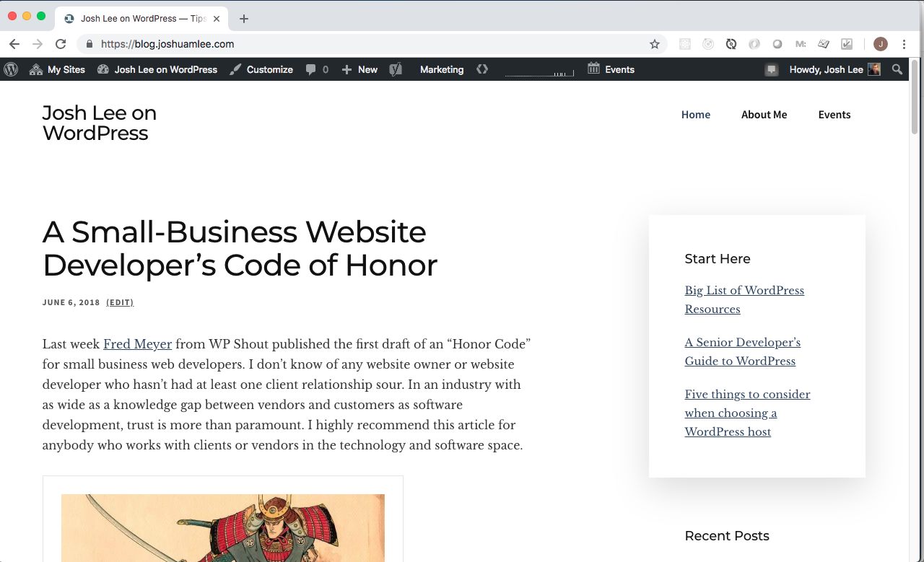Open the Marketing admin bar item
Viewport: 924px width, 562px height.
[x=442, y=69]
